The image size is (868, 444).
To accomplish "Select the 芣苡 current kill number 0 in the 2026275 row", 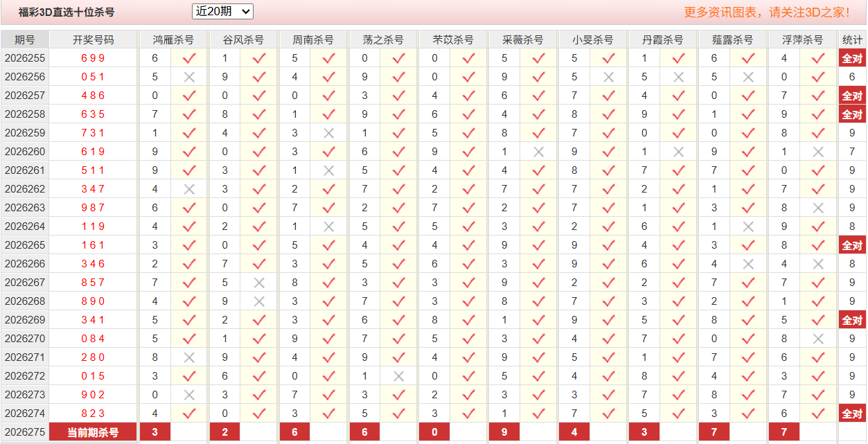I will (435, 432).
